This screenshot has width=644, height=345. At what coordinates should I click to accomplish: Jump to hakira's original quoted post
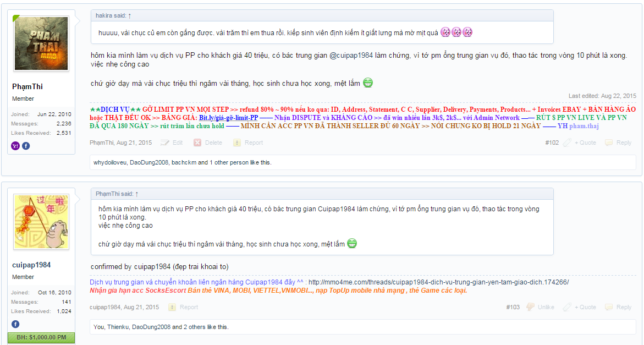point(130,15)
